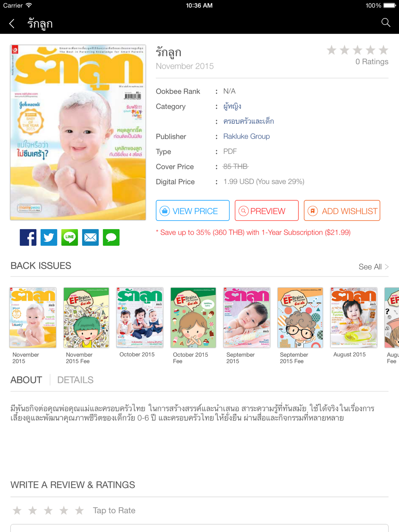Open the ผู้หญิง category link
Image resolution: width=399 pixels, height=532 pixels.
point(232,107)
